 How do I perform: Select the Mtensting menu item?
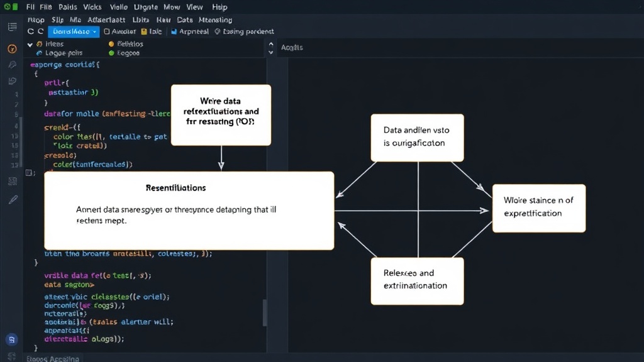(x=215, y=19)
